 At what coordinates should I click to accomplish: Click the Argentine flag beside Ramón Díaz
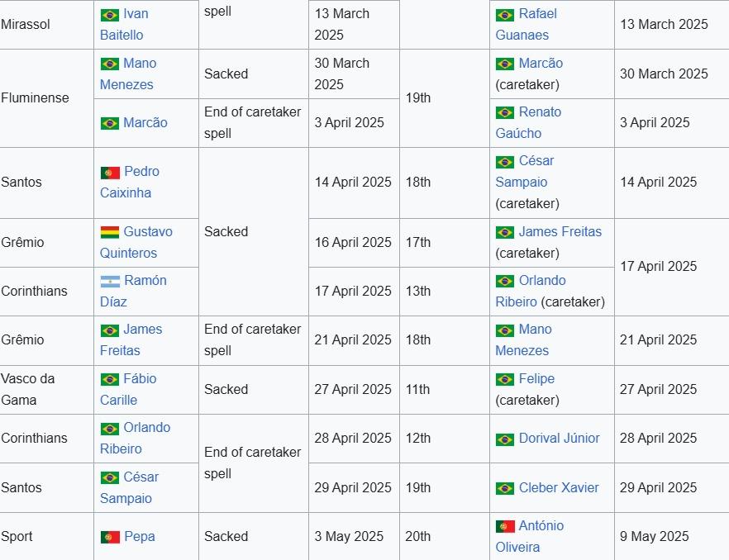110,281
